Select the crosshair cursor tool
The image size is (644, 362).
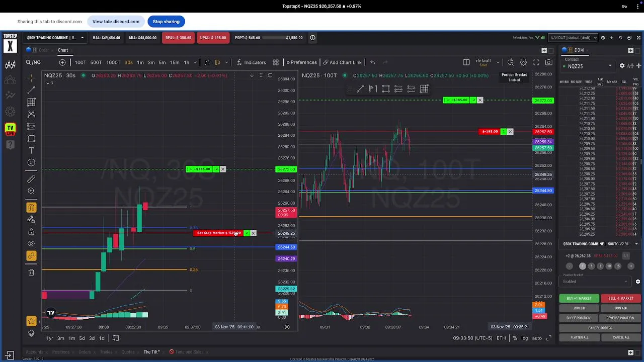pyautogui.click(x=31, y=78)
